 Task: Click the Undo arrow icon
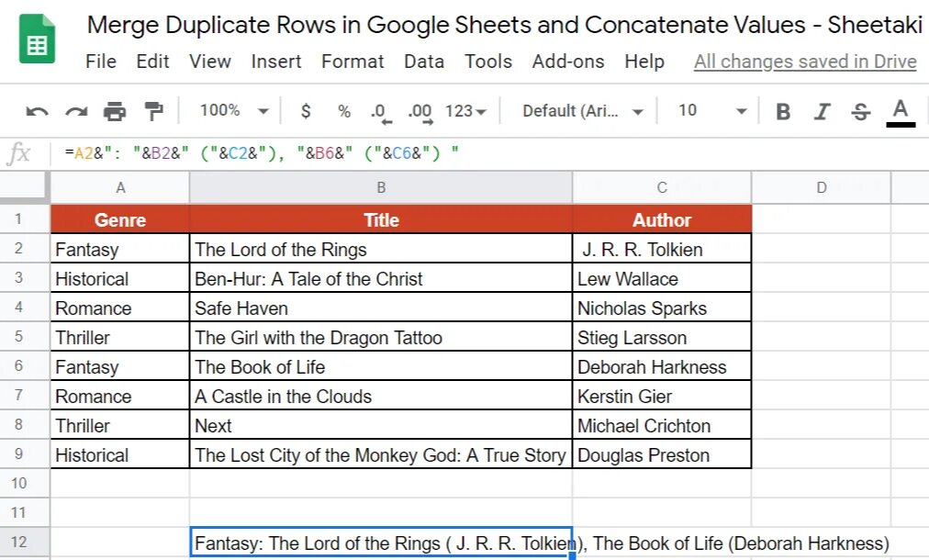coord(37,111)
